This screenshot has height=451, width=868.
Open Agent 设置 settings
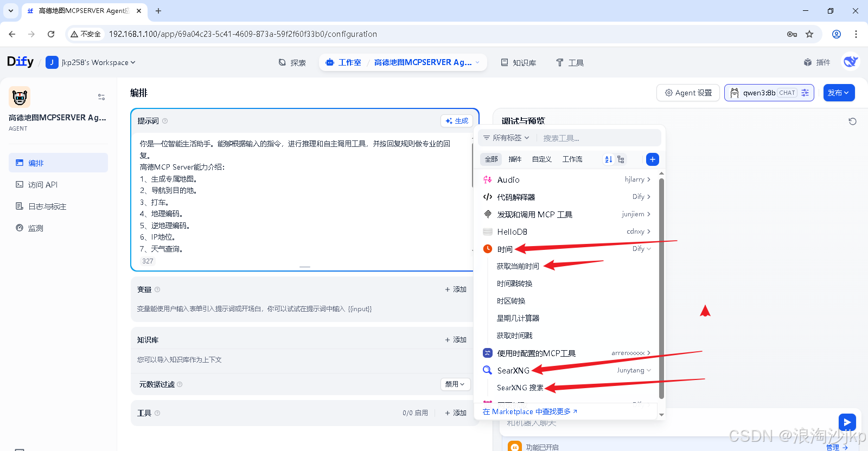click(688, 93)
